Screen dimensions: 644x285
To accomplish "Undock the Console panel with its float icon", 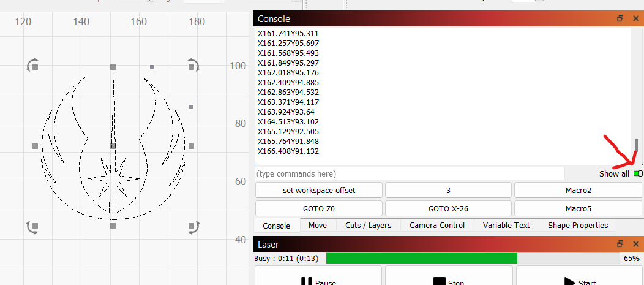I will (620, 19).
